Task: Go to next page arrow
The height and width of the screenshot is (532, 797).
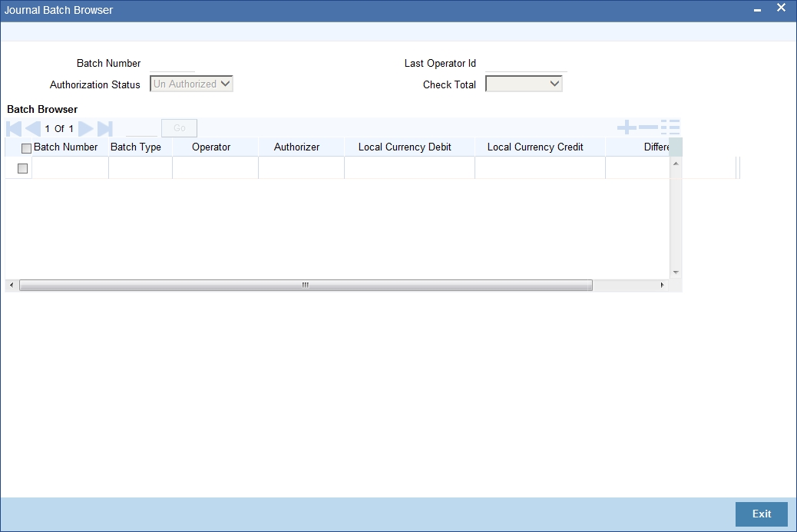Action: 85,128
